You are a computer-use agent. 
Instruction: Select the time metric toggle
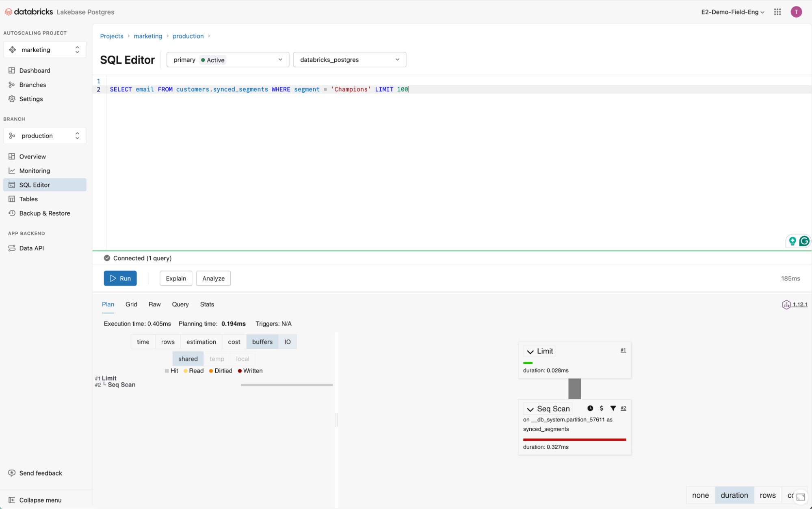tap(143, 342)
